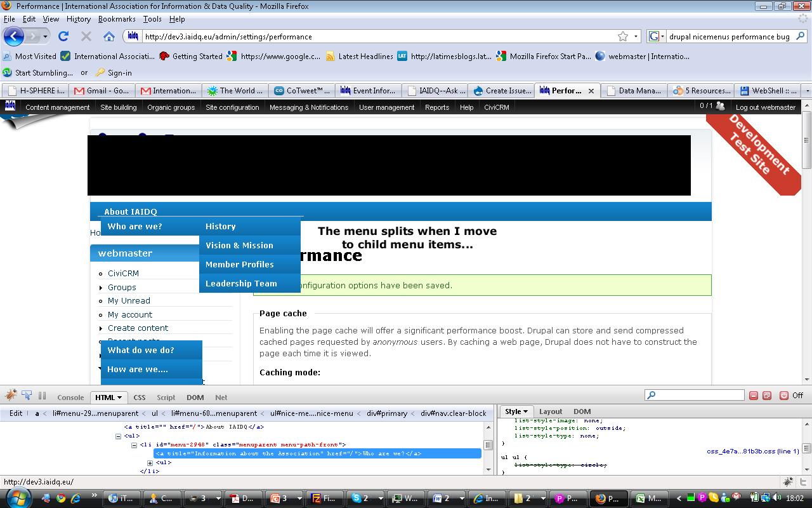The image size is (812, 508).
Task: Switch to the CoTweet browser tab
Action: (302, 91)
